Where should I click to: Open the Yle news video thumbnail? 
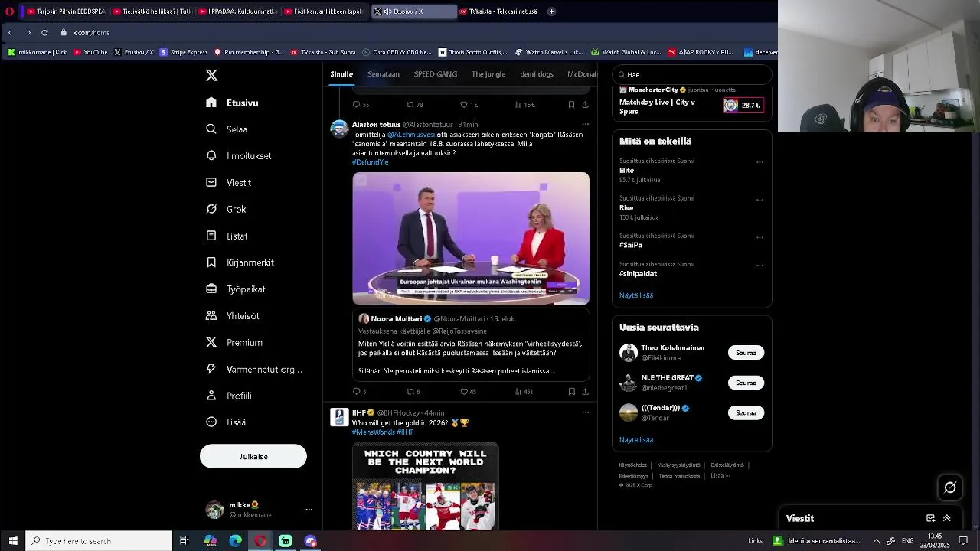pyautogui.click(x=471, y=239)
